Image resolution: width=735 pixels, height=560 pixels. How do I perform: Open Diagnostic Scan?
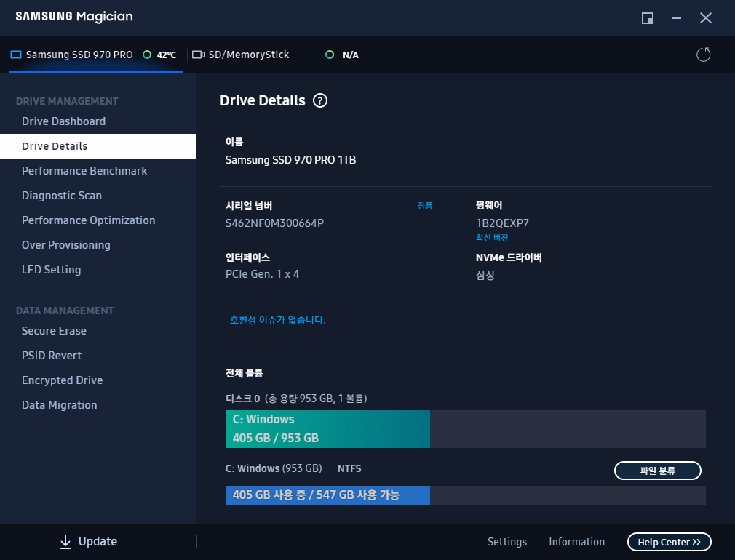(62, 196)
